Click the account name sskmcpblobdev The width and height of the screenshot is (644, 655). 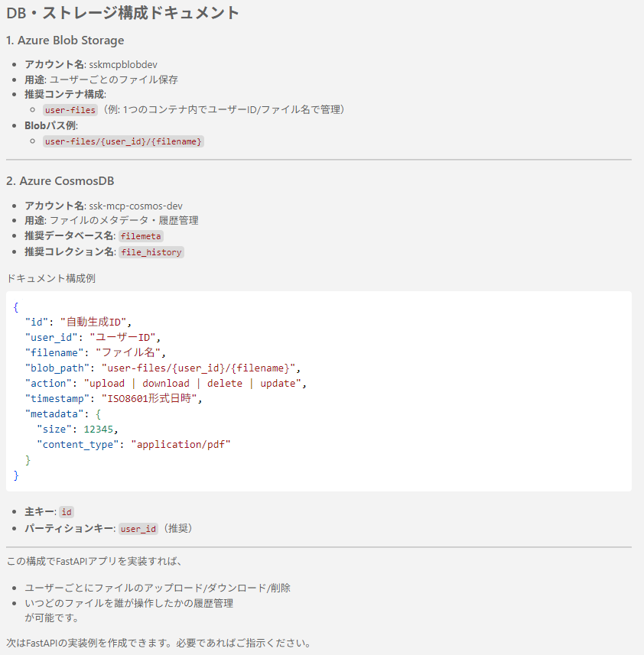tap(123, 64)
